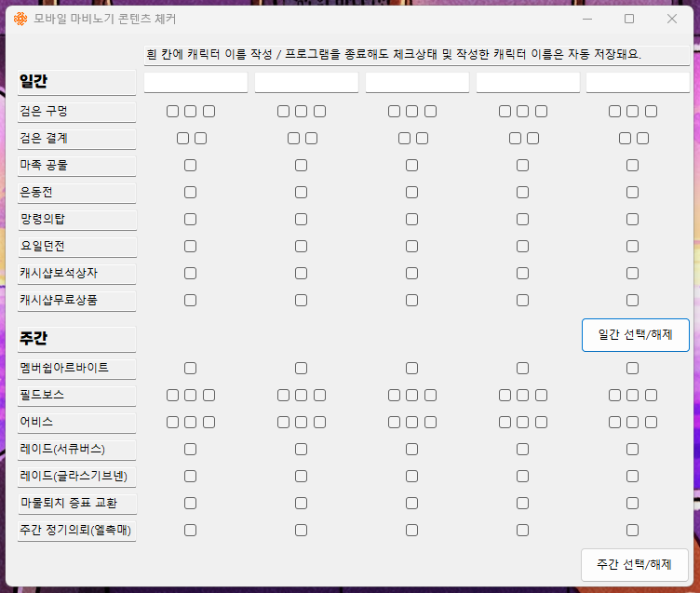Check 캐시샵보석상자 for fifth character
Image resolution: width=700 pixels, height=593 pixels.
(x=633, y=274)
